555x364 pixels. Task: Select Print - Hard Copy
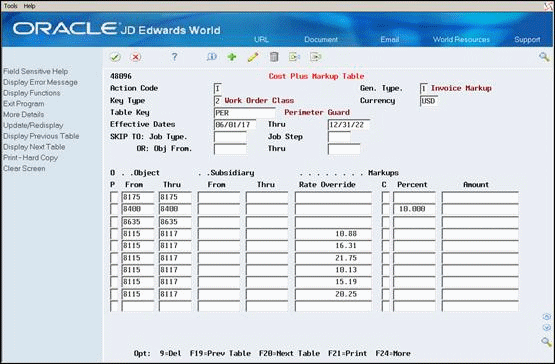30,158
